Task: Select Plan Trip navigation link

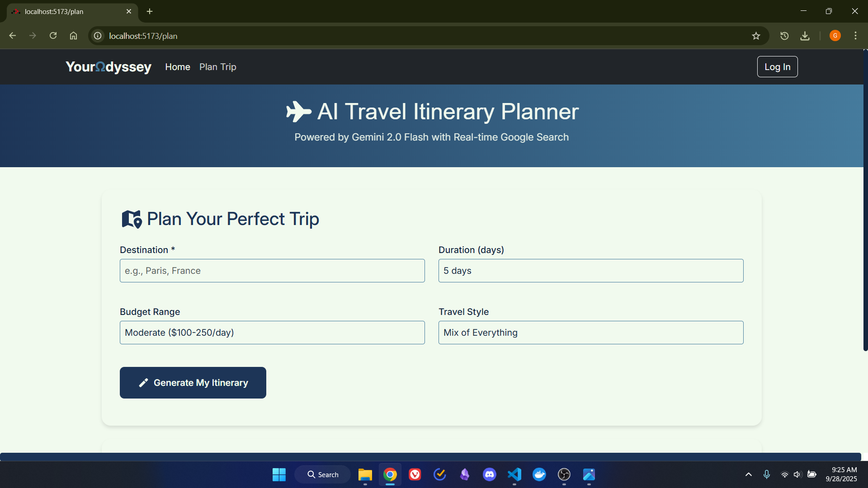Action: (217, 67)
